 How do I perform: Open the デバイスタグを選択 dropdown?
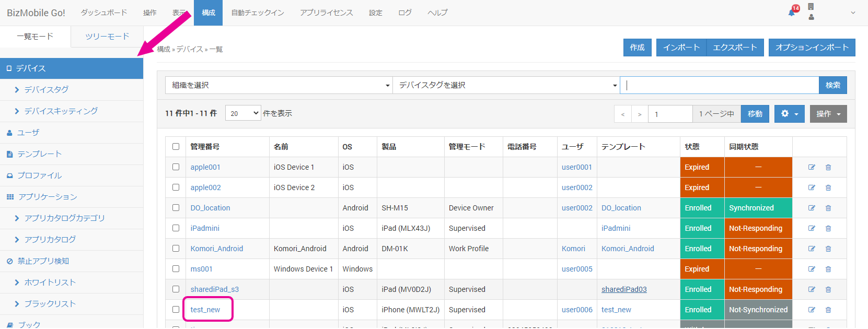pos(506,85)
